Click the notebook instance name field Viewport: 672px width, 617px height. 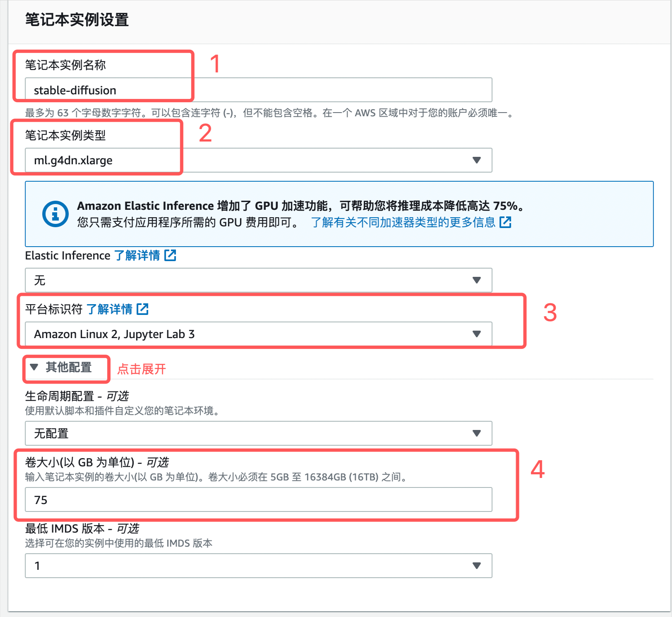[x=259, y=90]
